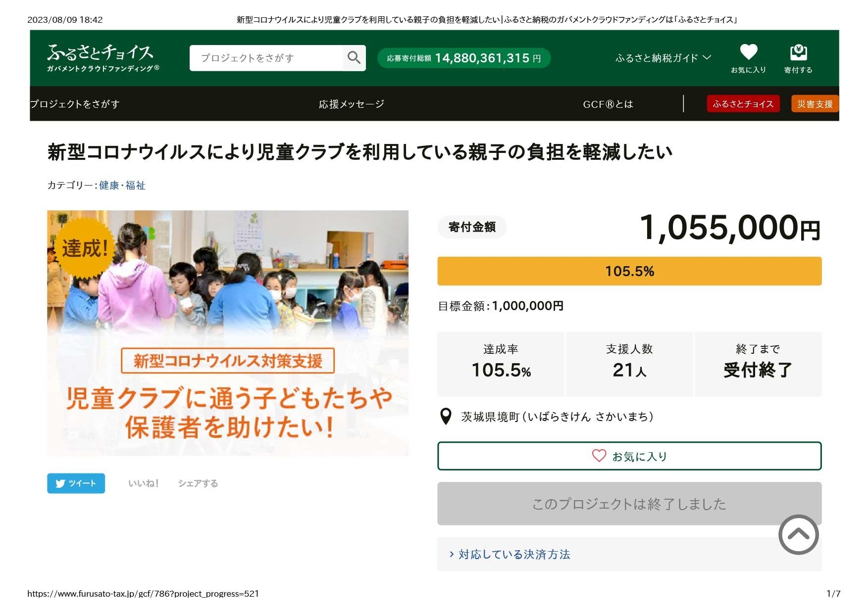Screen dimensions: 868x613
Task: Click the location pin icon beside 茨城県境町
Action: 446,416
